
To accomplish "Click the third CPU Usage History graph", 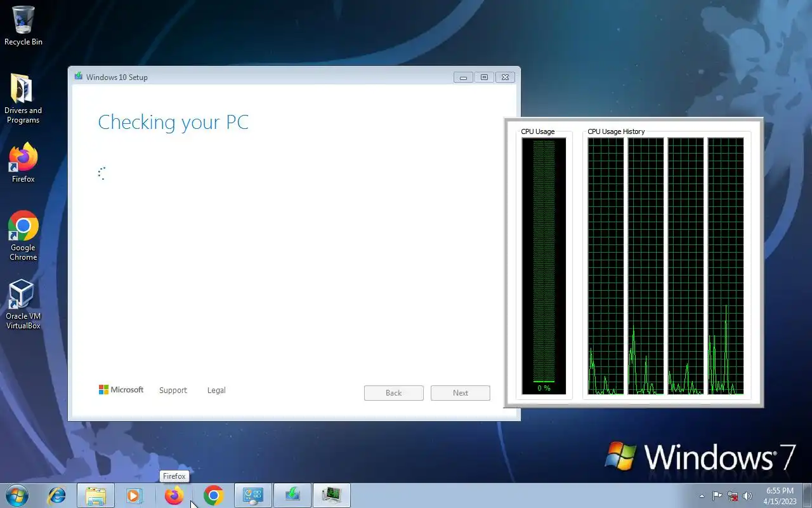I will click(686, 266).
